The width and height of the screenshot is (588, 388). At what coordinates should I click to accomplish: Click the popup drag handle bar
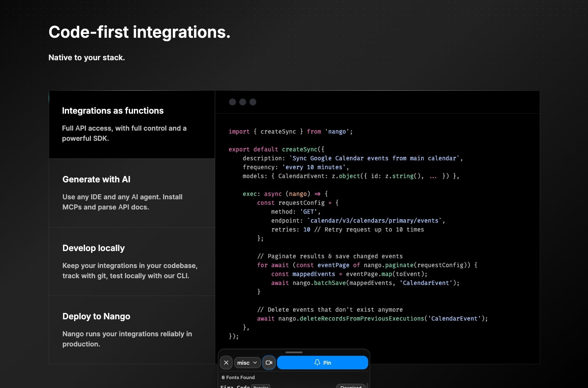pos(294,352)
